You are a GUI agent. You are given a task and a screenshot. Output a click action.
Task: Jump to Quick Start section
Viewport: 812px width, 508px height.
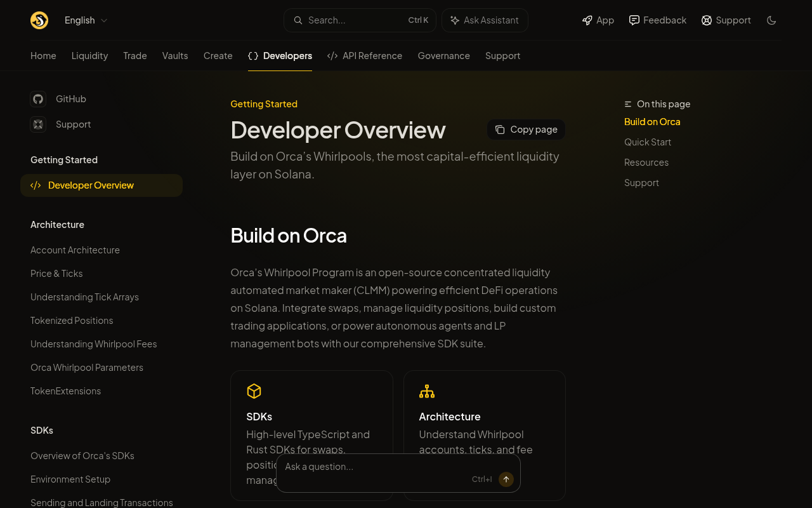(648, 142)
